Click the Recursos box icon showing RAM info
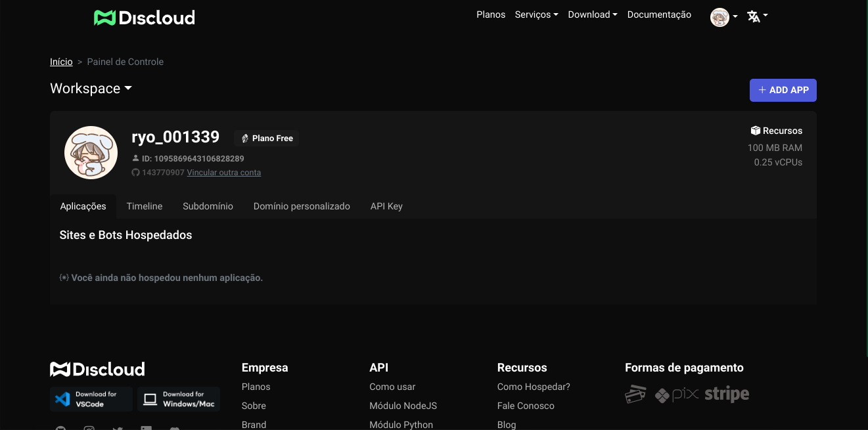This screenshot has height=430, width=868. (x=754, y=130)
